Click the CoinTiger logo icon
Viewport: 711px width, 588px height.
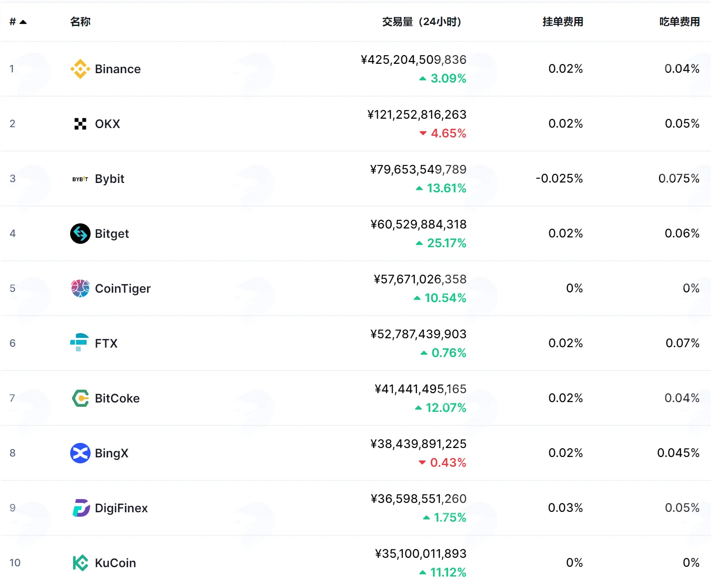(x=80, y=288)
